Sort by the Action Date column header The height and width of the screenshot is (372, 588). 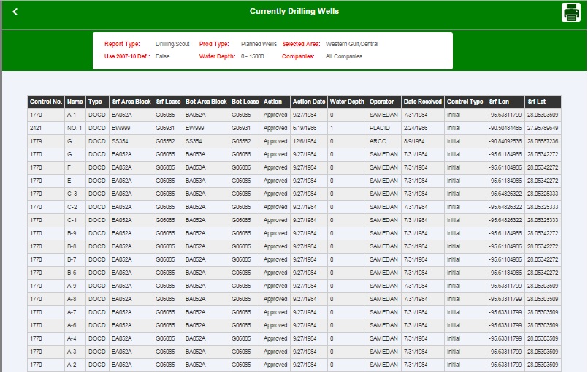click(x=309, y=102)
